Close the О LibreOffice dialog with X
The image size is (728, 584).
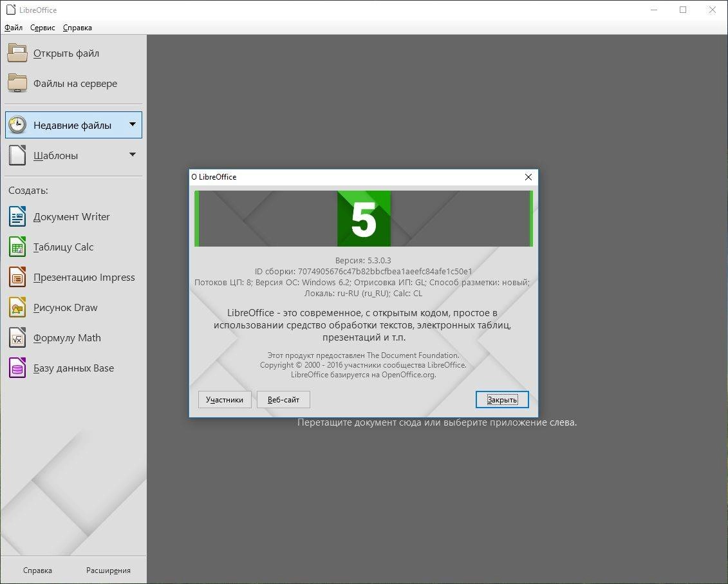[x=528, y=177]
